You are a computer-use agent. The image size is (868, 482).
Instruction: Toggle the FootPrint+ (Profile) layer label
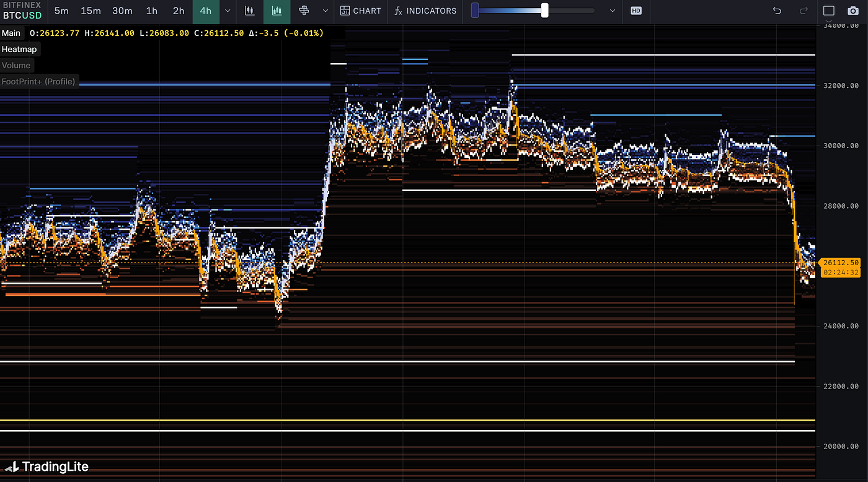click(38, 81)
